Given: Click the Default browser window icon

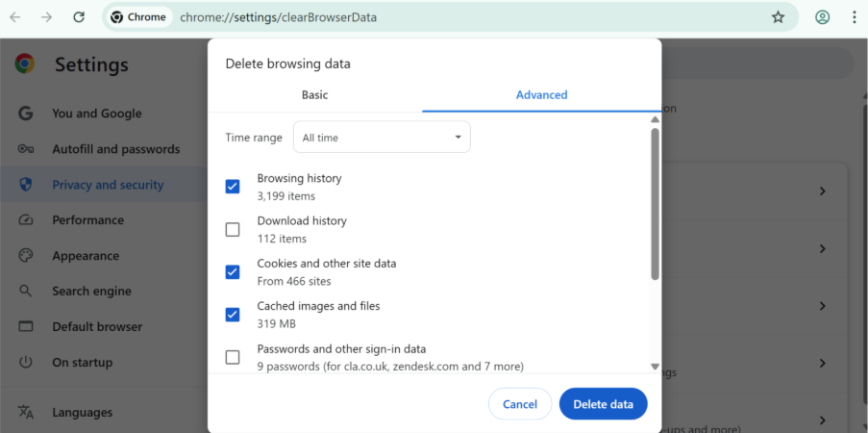Looking at the screenshot, I should [25, 326].
